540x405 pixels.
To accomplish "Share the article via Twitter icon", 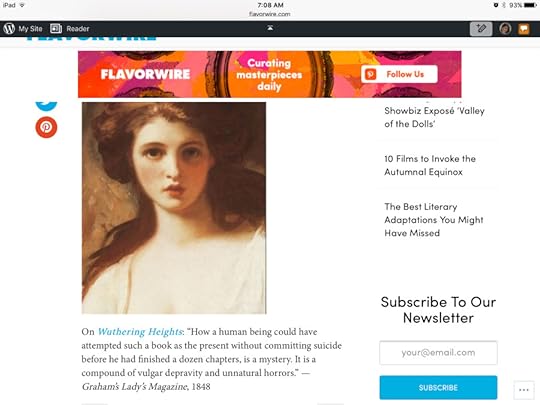I will tap(46, 105).
